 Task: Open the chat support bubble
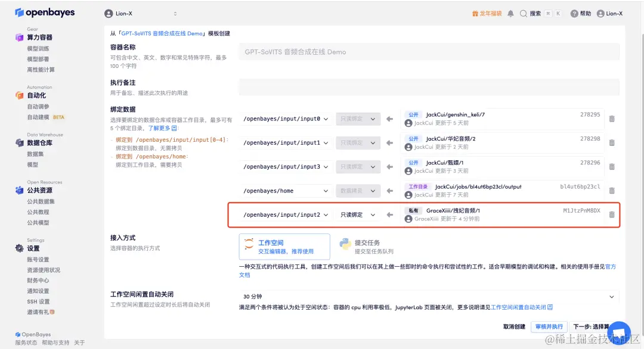619,333
